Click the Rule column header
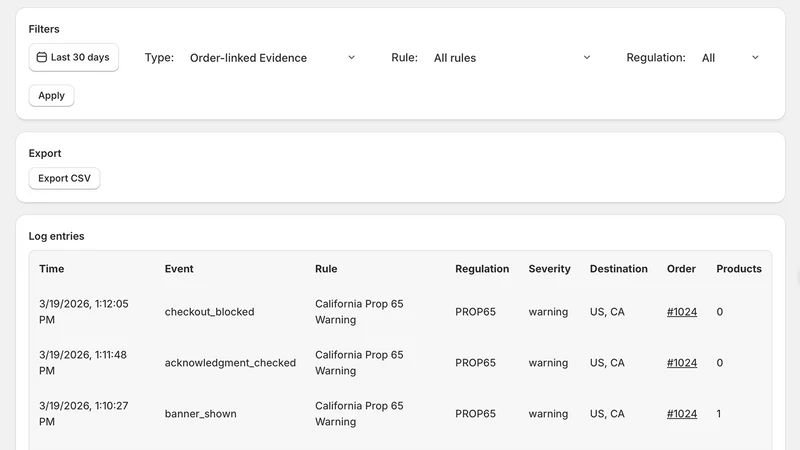This screenshot has height=450, width=800. tap(326, 269)
